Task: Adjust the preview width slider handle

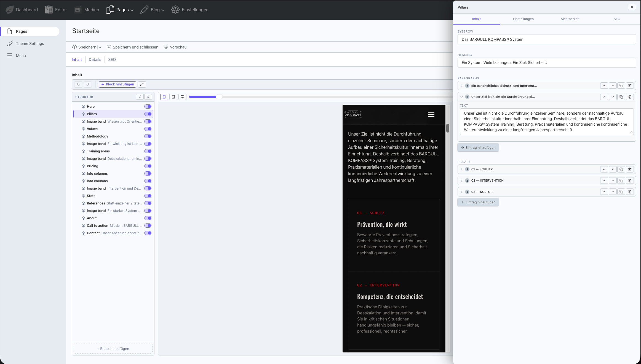Action: (219, 97)
